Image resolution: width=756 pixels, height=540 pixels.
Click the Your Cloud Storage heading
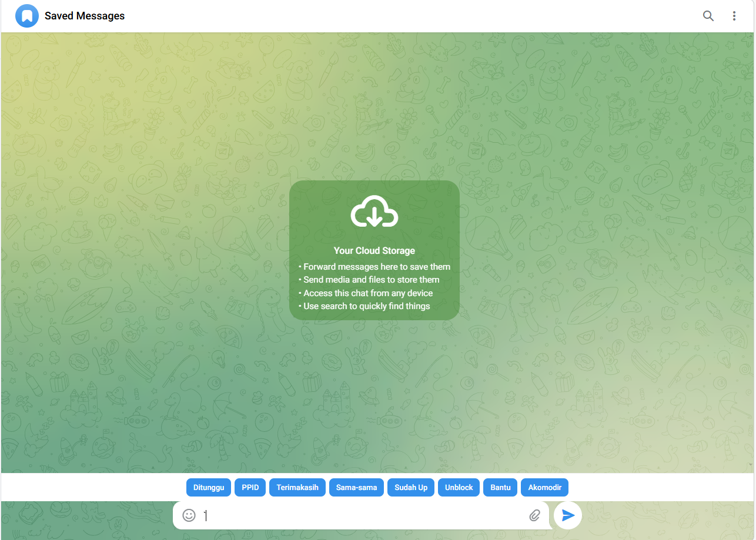coord(374,250)
